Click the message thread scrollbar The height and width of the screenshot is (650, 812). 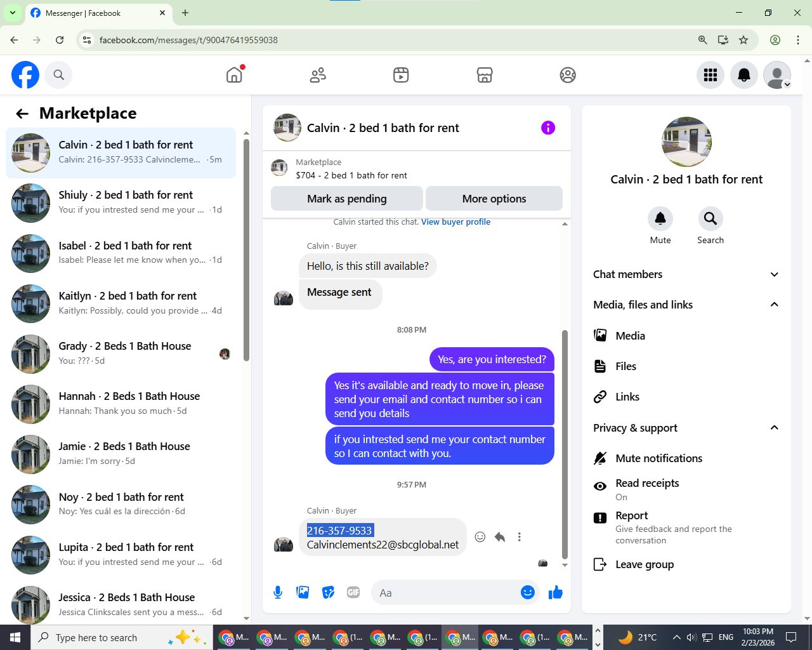565,444
